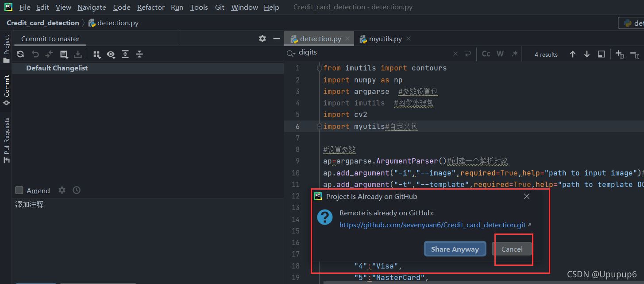Open Commit panel gear settings
Viewport: 644px width, 284px height.
262,39
